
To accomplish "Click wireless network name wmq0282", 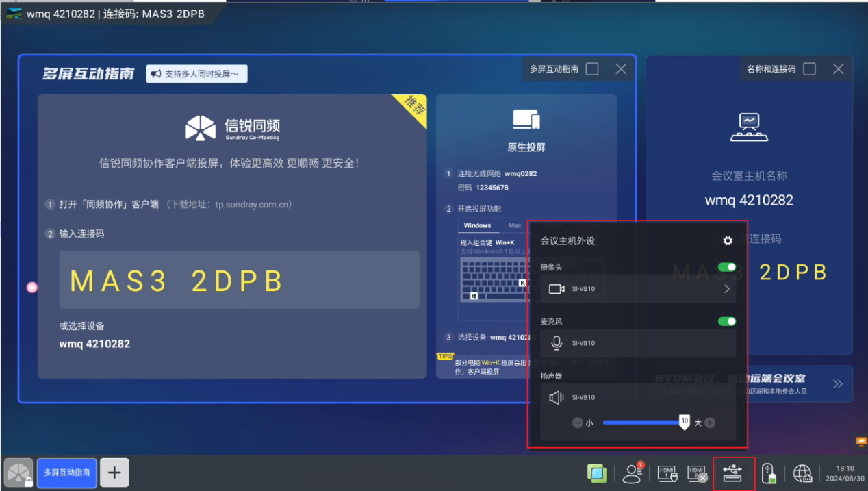I will [520, 173].
